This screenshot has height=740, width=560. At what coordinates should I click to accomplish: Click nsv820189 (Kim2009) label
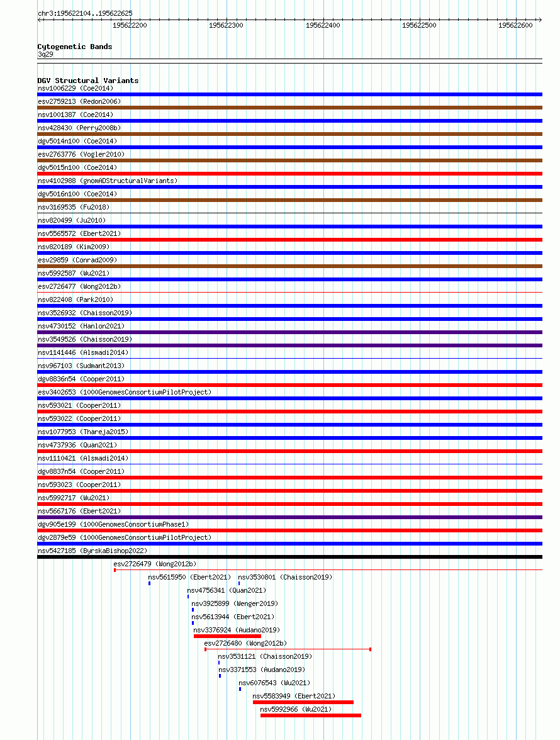point(74,247)
